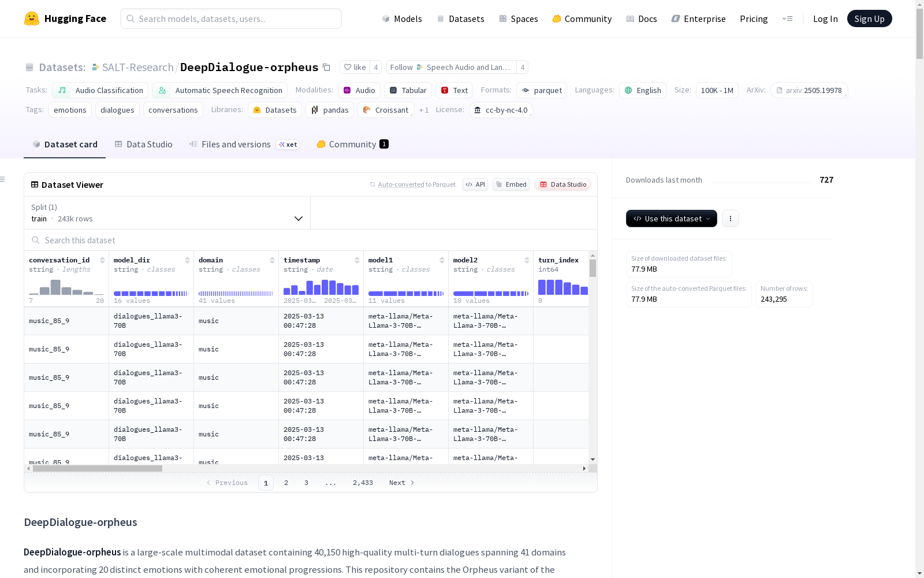Screen dimensions: 924x578
Task: Select the dialogues tag
Action: (x=117, y=110)
